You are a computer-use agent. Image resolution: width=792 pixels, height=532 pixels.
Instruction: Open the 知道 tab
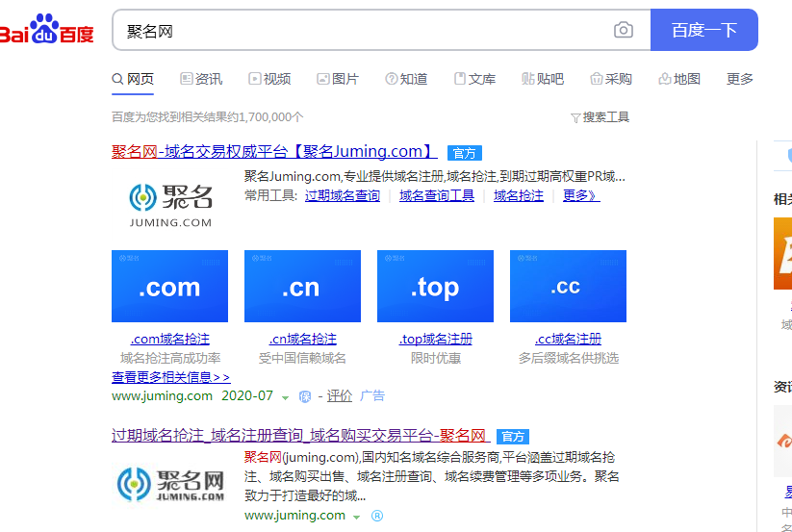407,79
